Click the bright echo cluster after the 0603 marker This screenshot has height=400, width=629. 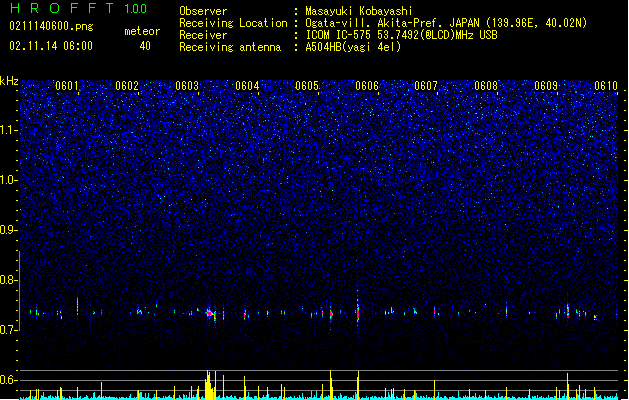[x=211, y=314]
